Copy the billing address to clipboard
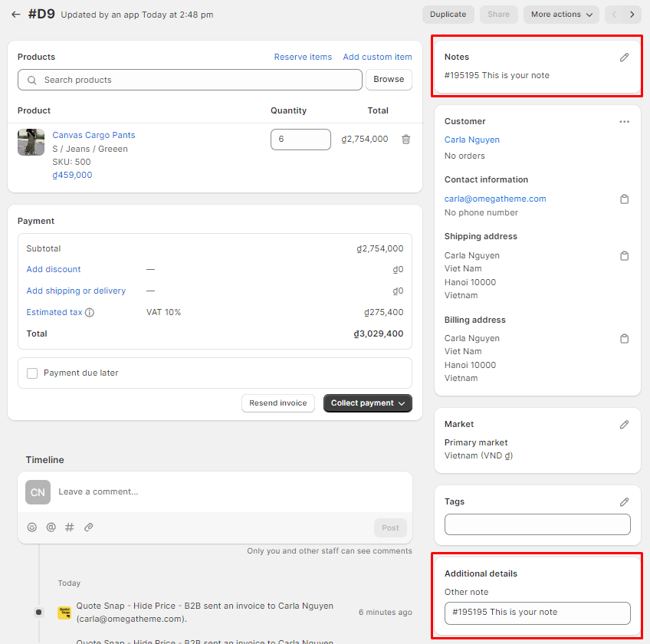The width and height of the screenshot is (650, 644). coord(624,339)
